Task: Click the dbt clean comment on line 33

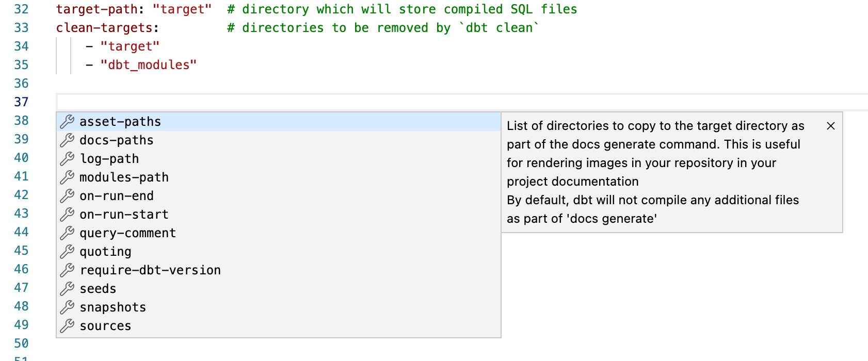Action: coord(383,28)
